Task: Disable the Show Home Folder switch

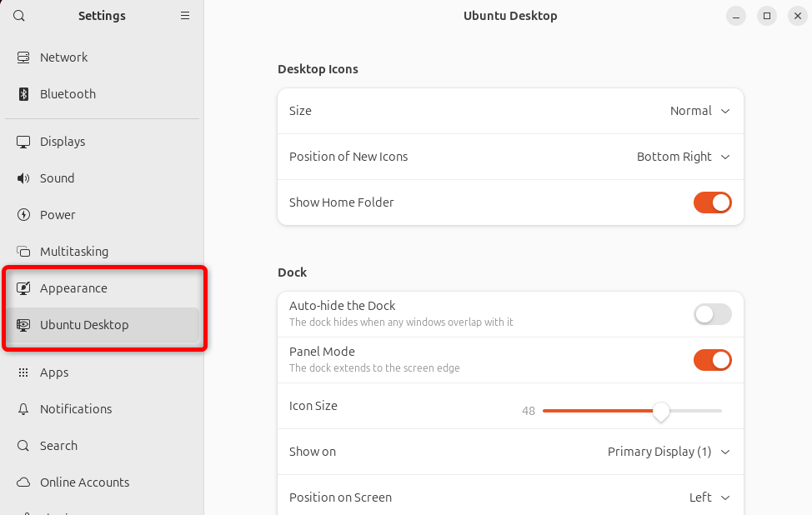Action: [713, 202]
